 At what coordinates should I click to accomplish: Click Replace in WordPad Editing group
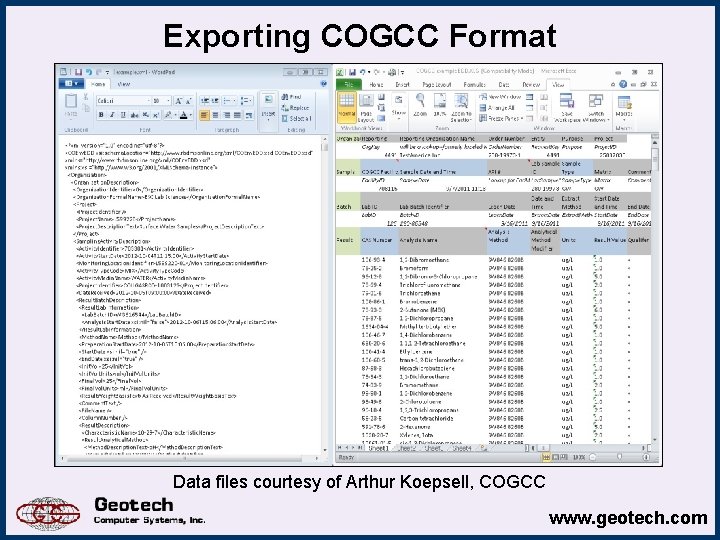295,107
